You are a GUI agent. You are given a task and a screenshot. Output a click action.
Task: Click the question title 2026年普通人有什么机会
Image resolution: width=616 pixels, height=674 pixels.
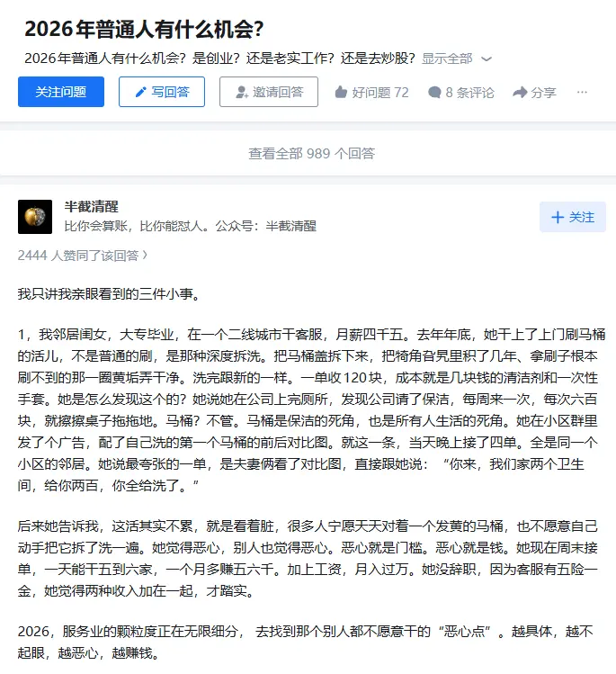pyautogui.click(x=144, y=29)
